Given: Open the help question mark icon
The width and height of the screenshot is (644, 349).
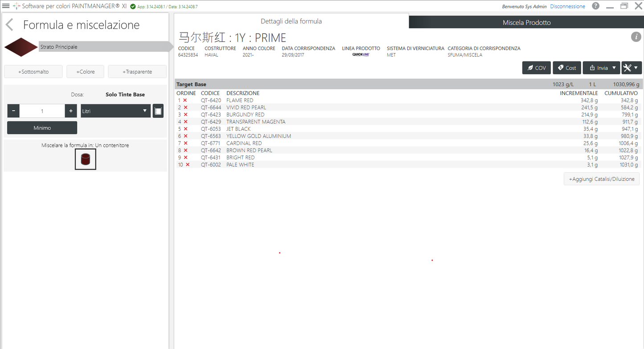Looking at the screenshot, I should [595, 6].
